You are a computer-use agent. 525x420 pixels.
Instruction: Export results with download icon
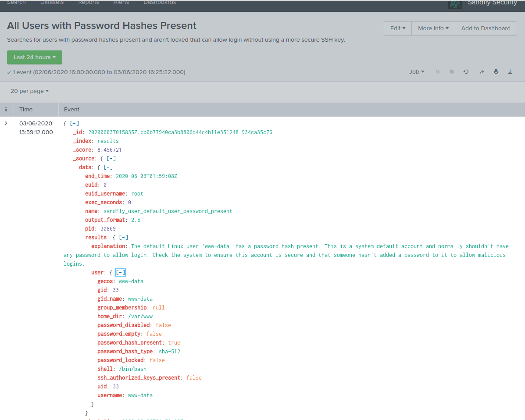point(510,71)
